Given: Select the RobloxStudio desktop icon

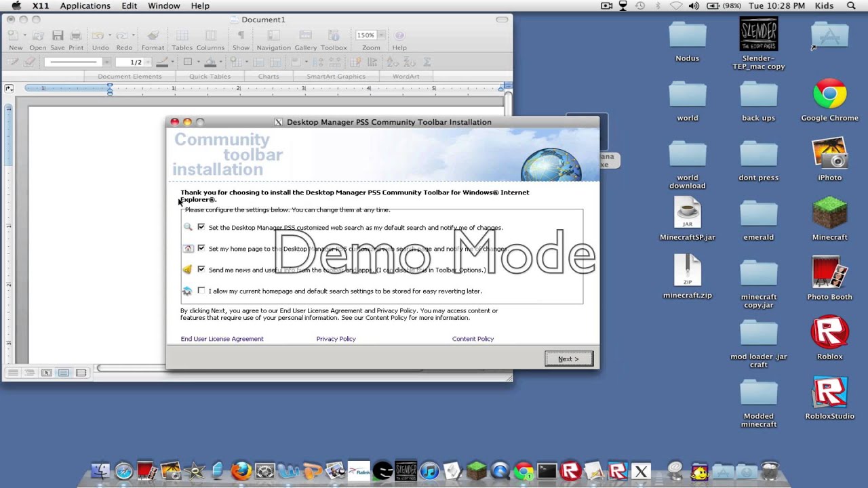Looking at the screenshot, I should [829, 392].
